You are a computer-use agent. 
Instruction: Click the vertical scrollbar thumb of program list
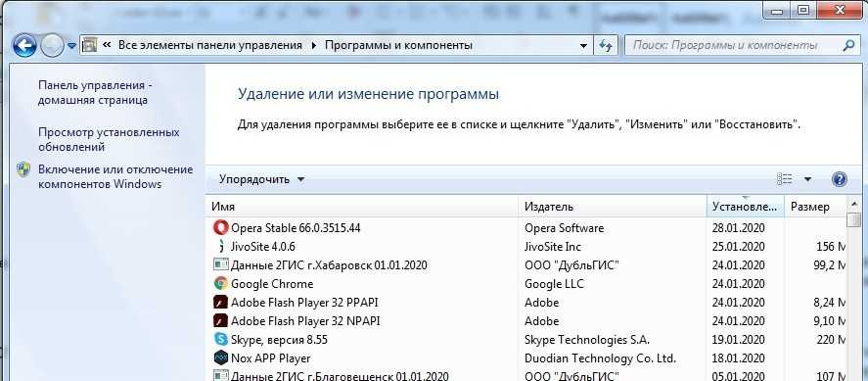855,219
